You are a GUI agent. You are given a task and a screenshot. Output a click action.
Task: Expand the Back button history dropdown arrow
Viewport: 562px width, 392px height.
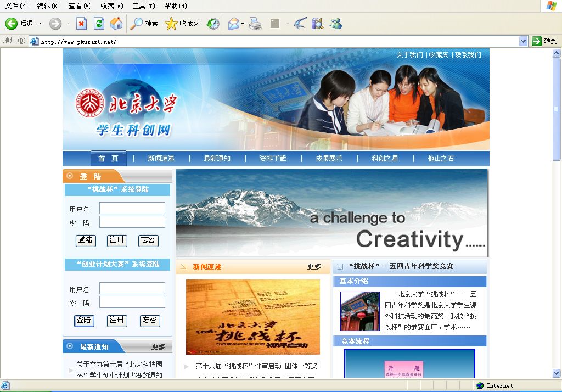coord(40,24)
